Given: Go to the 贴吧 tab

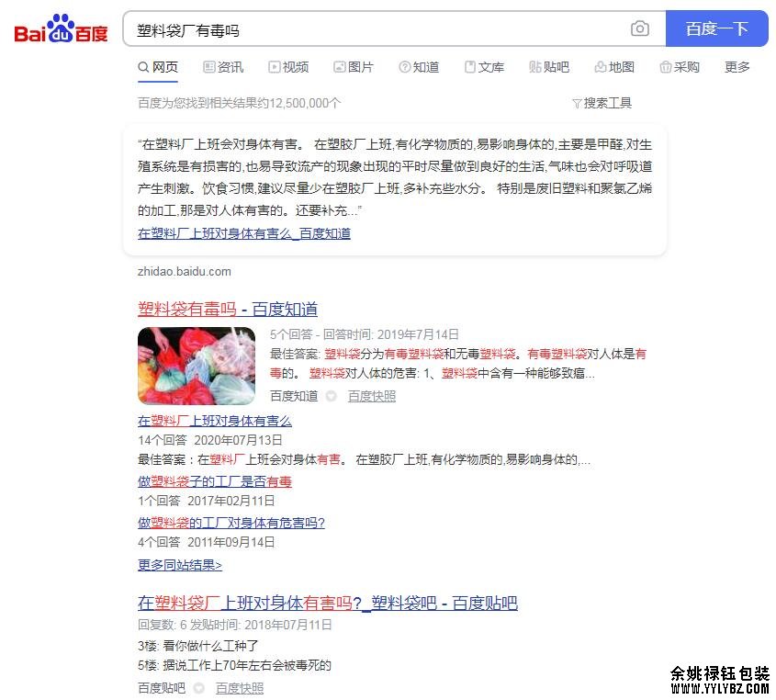Looking at the screenshot, I should pos(549,67).
